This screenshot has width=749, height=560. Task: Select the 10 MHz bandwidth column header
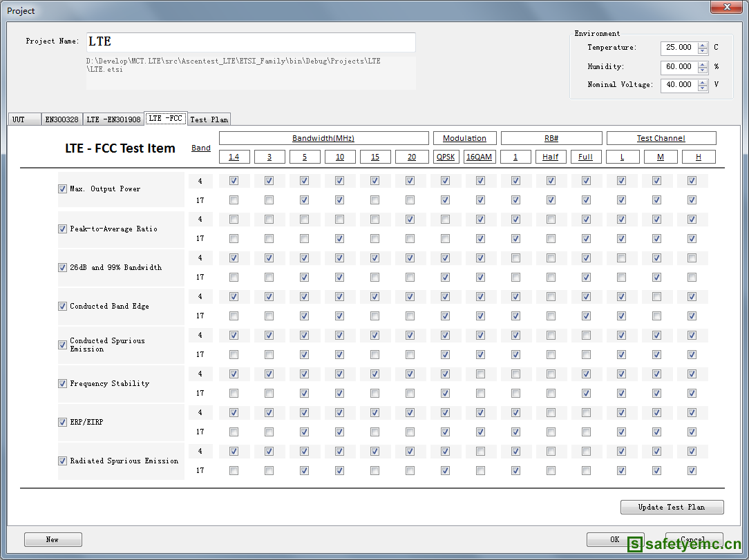pyautogui.click(x=340, y=157)
